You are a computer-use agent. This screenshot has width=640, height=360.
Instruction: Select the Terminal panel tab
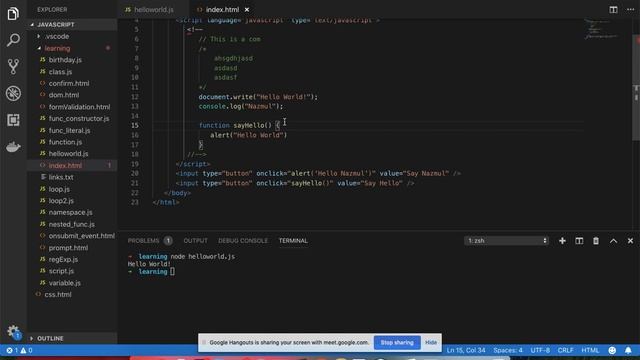[x=293, y=241]
